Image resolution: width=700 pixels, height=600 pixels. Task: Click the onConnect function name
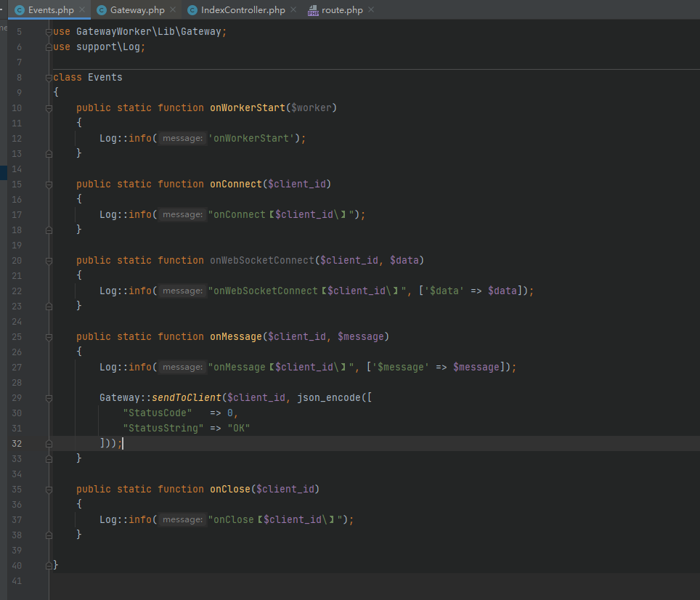pyautogui.click(x=236, y=184)
